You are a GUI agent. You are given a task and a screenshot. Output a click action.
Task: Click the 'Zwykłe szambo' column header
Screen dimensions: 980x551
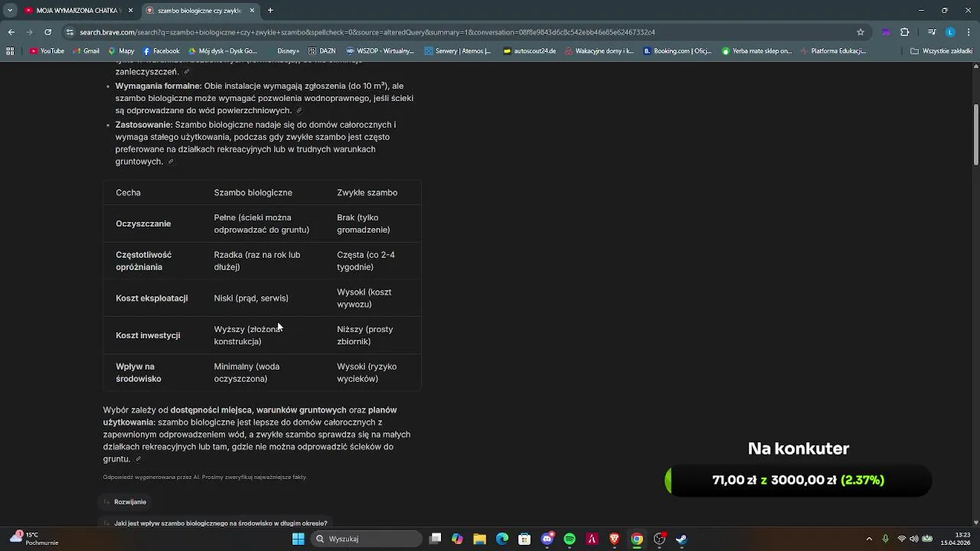(x=367, y=193)
